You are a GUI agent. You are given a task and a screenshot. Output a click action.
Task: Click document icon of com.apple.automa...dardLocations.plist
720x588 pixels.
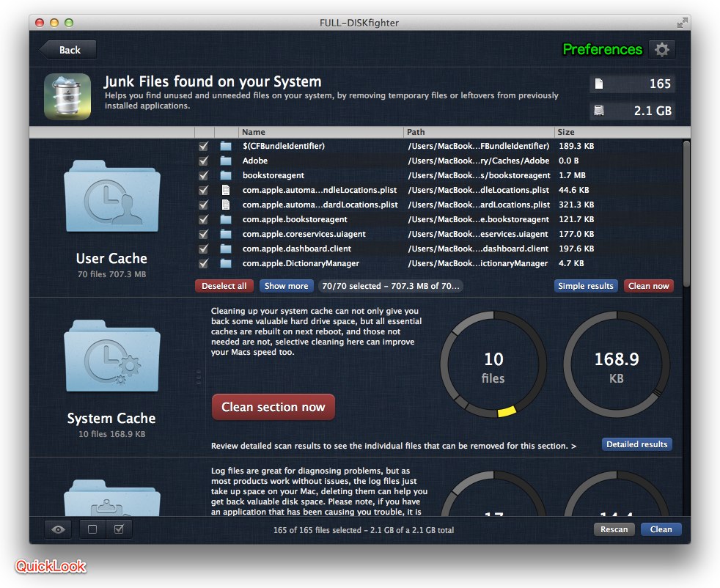[226, 205]
